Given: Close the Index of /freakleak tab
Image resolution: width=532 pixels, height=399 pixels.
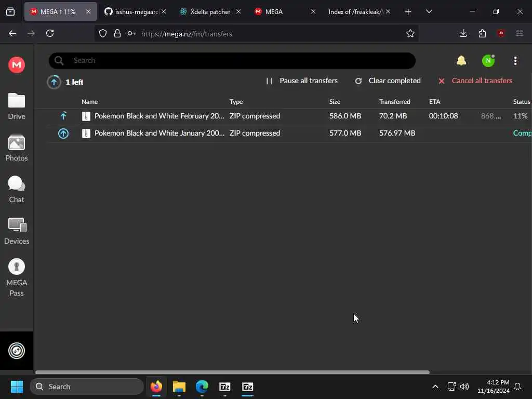Looking at the screenshot, I should point(388,11).
